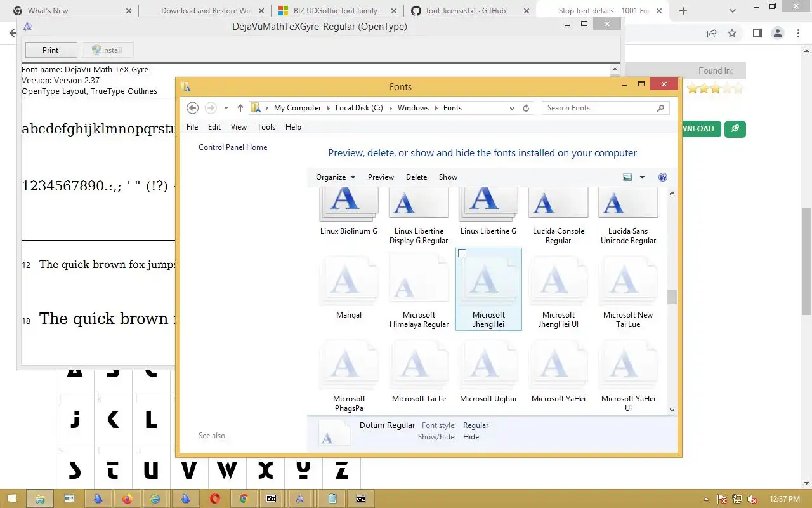
Task: Click the green rocket button beside Download
Action: pos(735,129)
